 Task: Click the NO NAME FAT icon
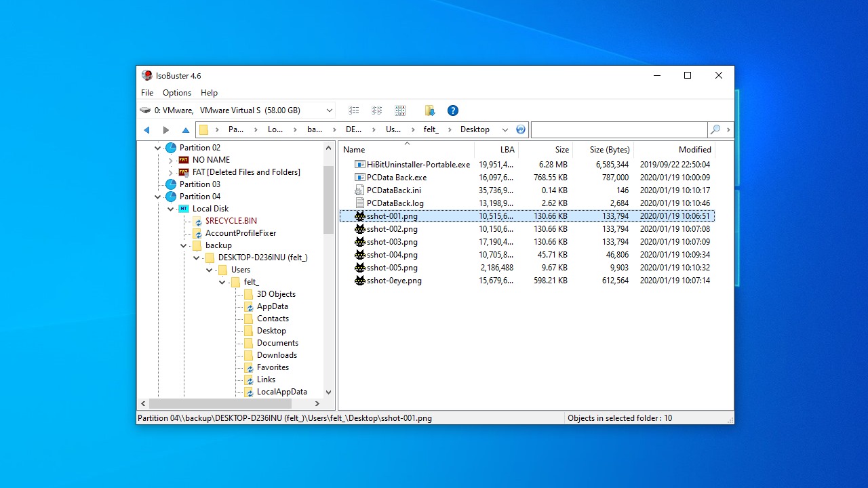(x=183, y=160)
